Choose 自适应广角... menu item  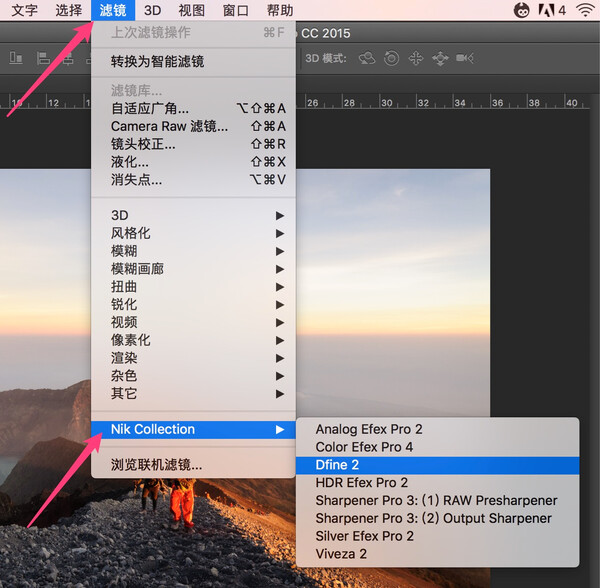coord(193,109)
